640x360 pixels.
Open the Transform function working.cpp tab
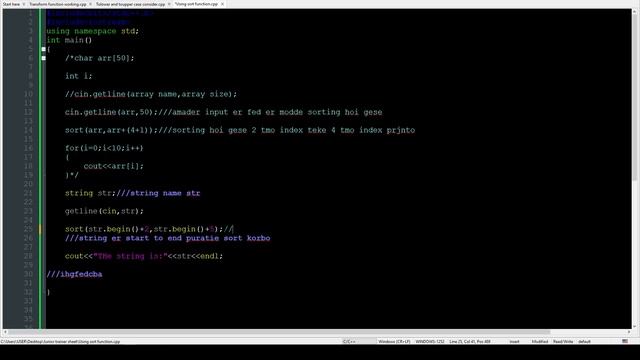click(58, 4)
